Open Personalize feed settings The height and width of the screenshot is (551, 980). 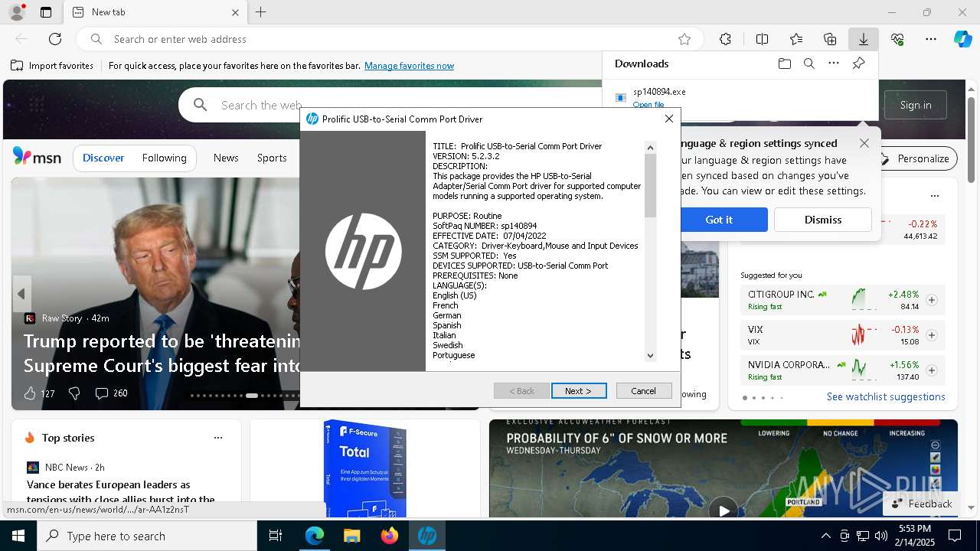pyautogui.click(x=915, y=158)
